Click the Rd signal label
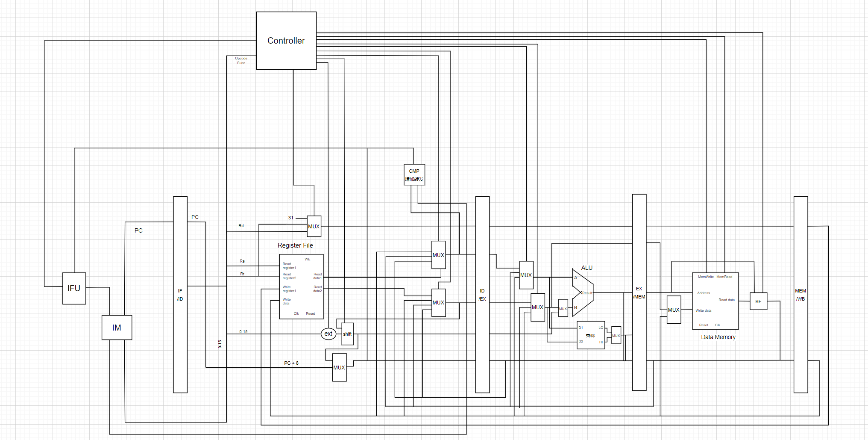 pos(241,225)
